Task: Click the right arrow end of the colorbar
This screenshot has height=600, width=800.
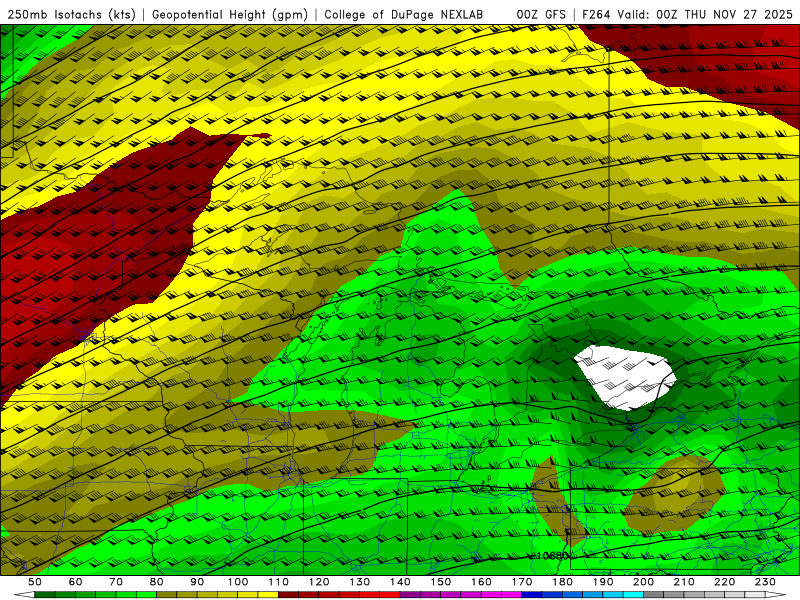Action: [x=776, y=595]
